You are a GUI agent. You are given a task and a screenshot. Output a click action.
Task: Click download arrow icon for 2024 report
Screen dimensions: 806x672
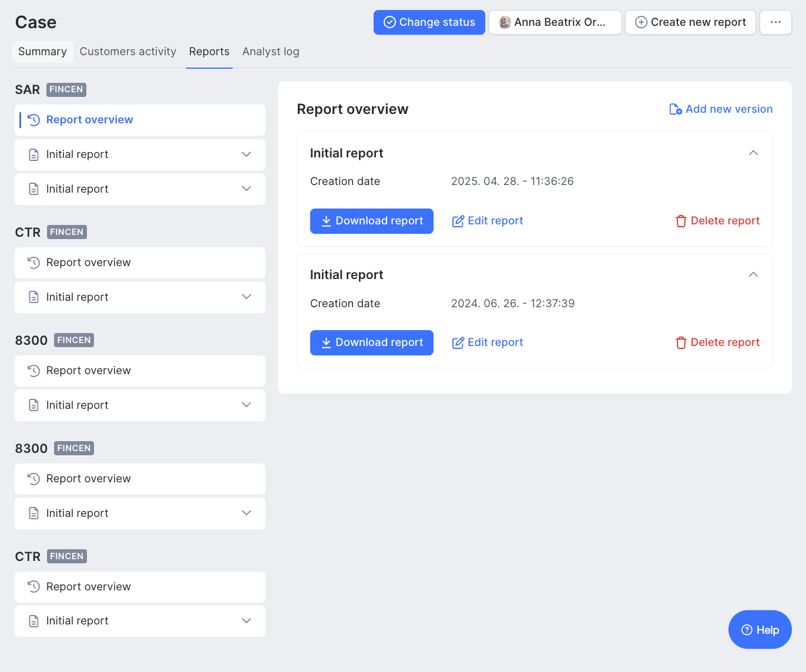pos(326,342)
